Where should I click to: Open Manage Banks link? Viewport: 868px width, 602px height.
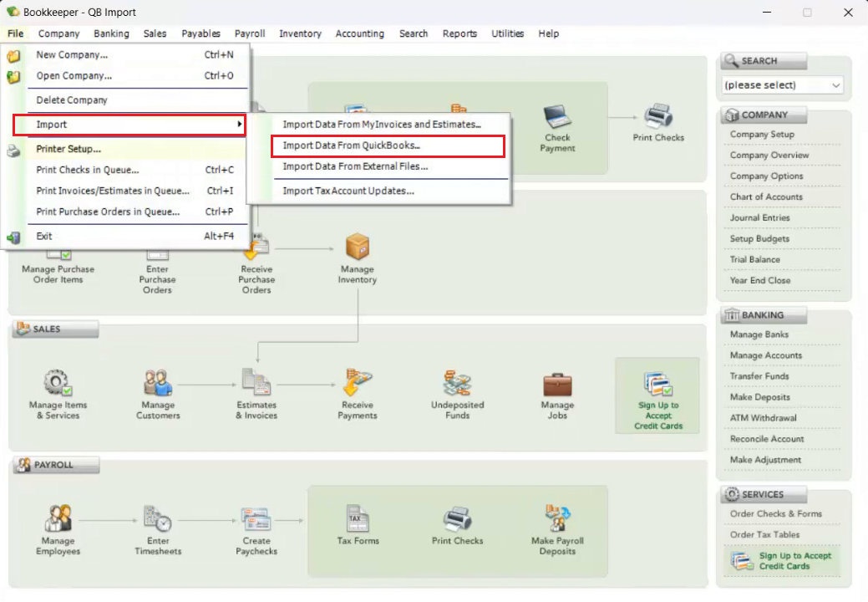(759, 334)
